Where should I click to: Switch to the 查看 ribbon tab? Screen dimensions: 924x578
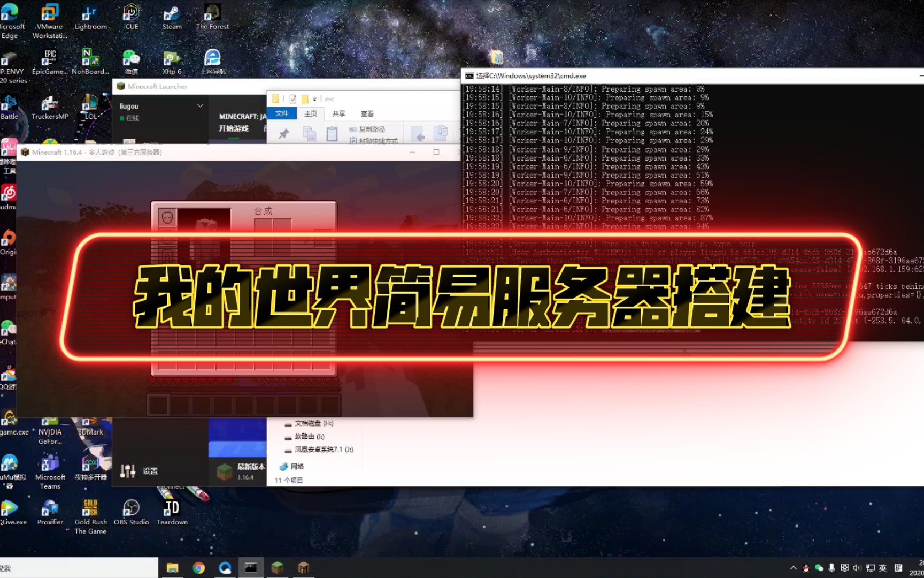367,113
